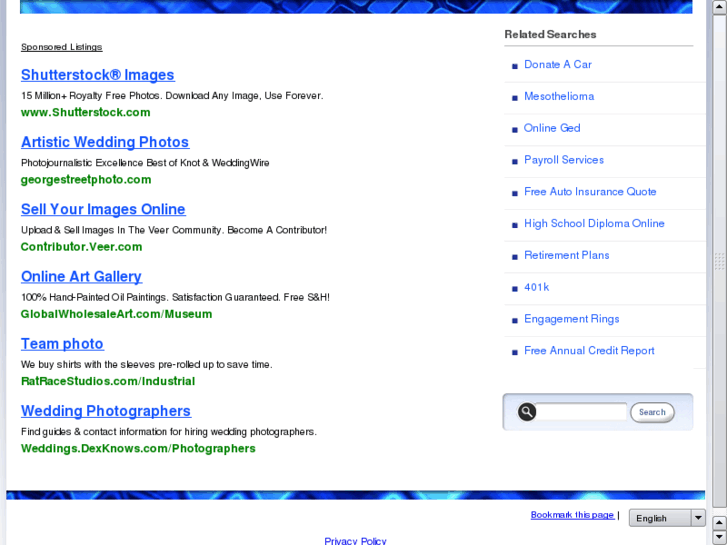727x545 pixels.
Task: Open the Privacy Policy link
Action: 355,540
